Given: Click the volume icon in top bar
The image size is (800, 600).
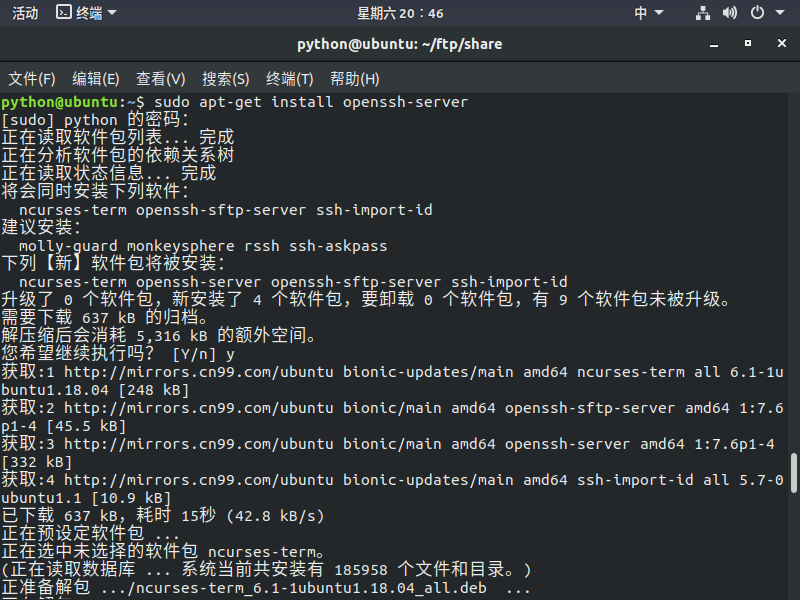Looking at the screenshot, I should pyautogui.click(x=731, y=13).
